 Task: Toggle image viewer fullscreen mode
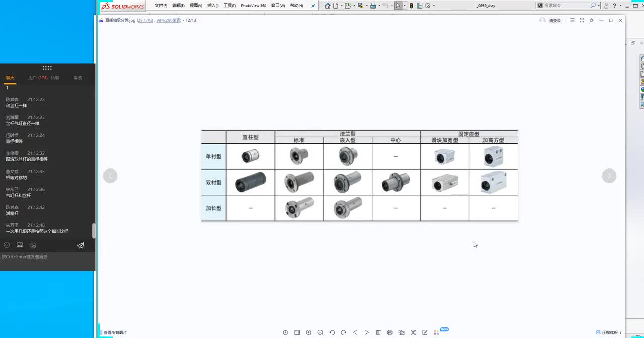[582, 20]
